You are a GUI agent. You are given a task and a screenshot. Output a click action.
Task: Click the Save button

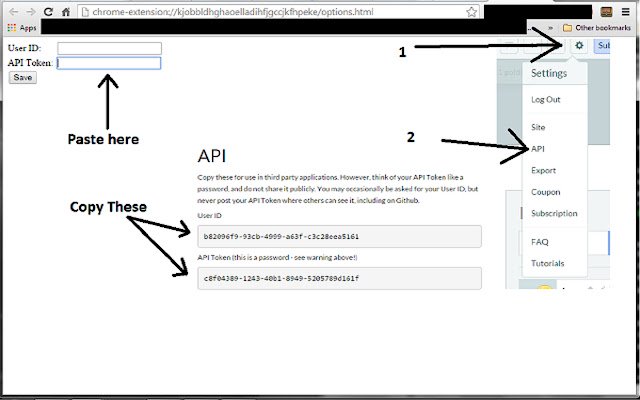click(x=23, y=78)
